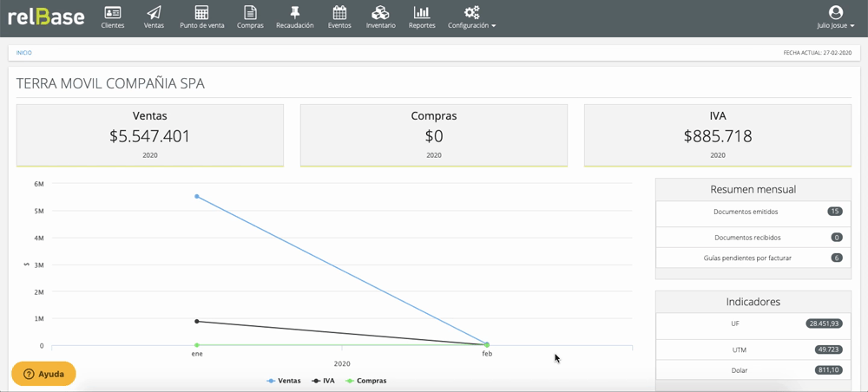Toggle the IVA legend series
Image resolution: width=868 pixels, height=392 pixels.
click(x=323, y=381)
